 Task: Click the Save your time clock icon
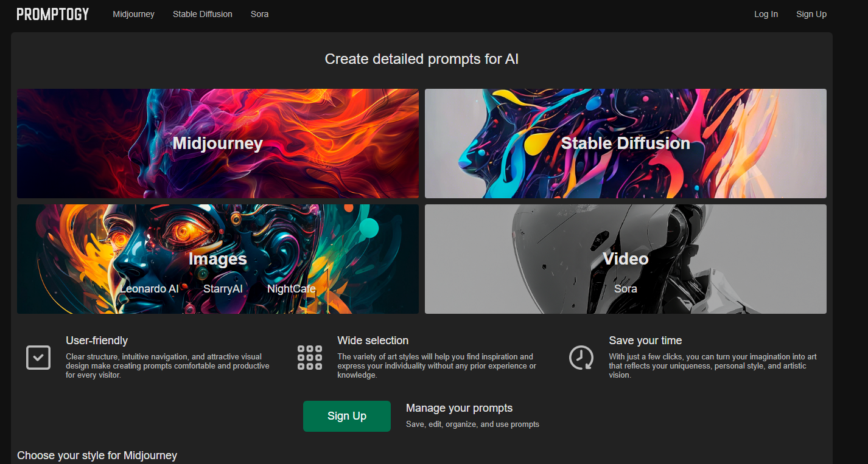tap(581, 358)
